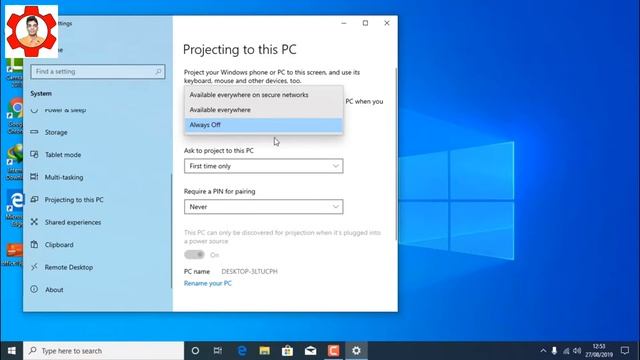
Task: Open Microsoft Store from the taskbar
Action: pos(287,351)
